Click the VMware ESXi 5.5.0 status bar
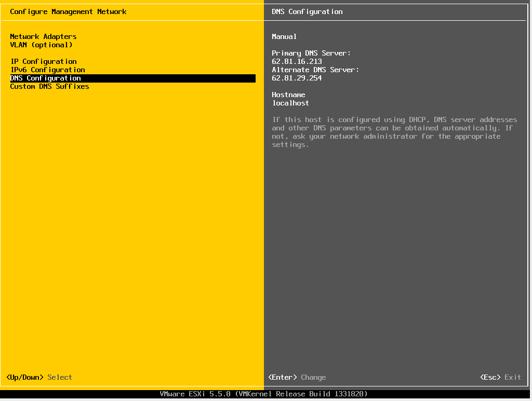The image size is (532, 401). pos(263,394)
